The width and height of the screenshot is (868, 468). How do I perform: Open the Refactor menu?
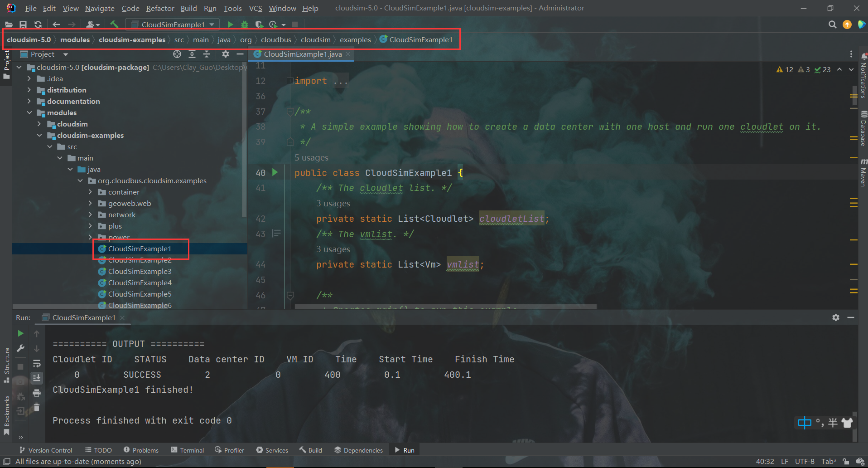pos(160,8)
